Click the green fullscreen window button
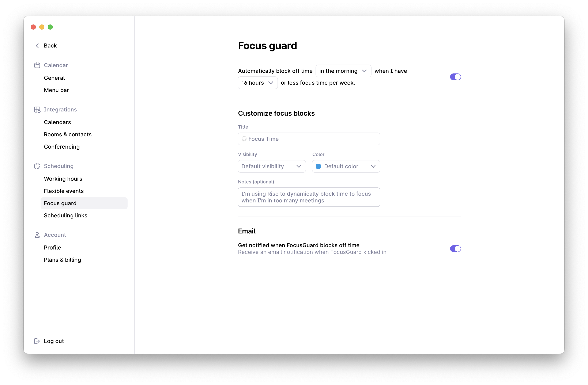588x385 pixels. tap(50, 27)
